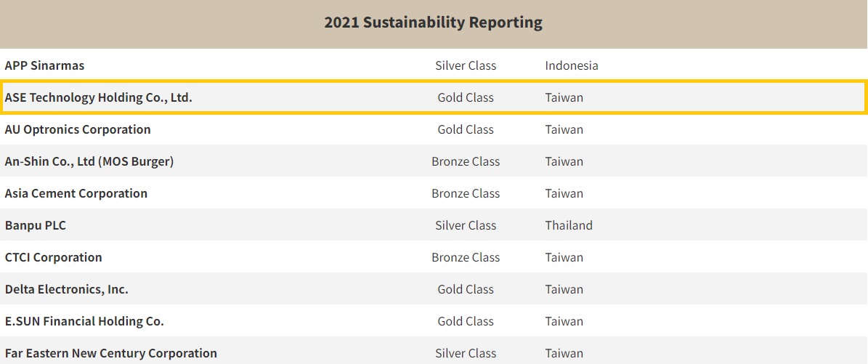Select Thailand country cell
The height and width of the screenshot is (364, 868).
[x=569, y=225]
